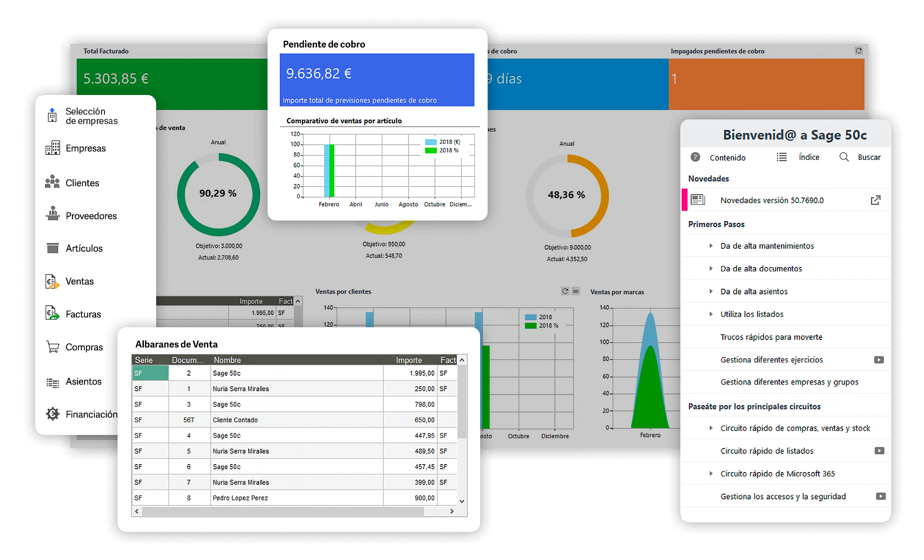This screenshot has height=560, width=924.
Task: Play the Circuito rápido de listados video
Action: 879,451
